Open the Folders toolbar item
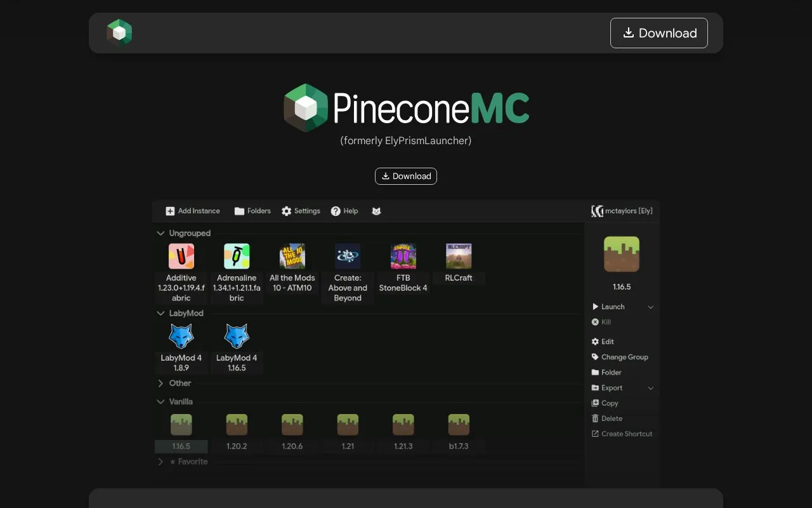The image size is (812, 508). point(252,211)
